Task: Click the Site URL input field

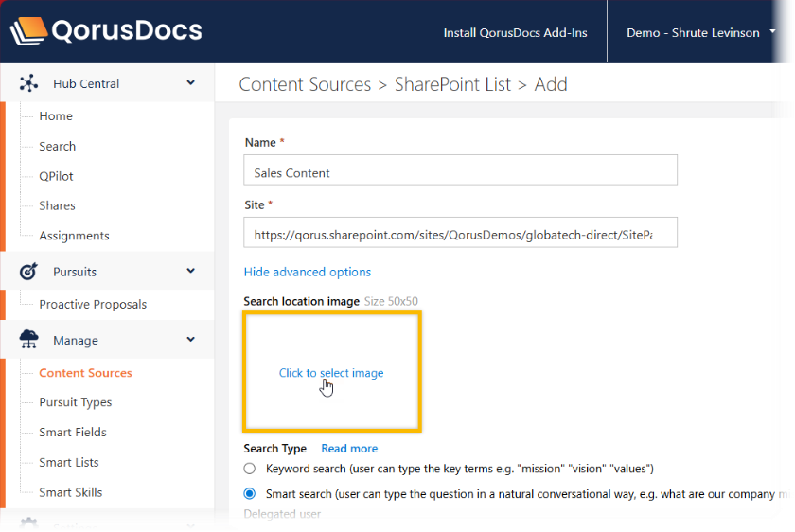Action: click(461, 233)
